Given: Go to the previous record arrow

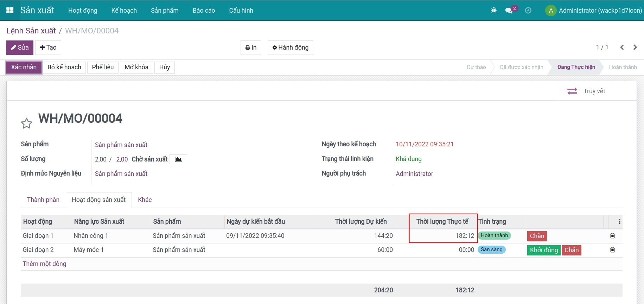Looking at the screenshot, I should 622,47.
